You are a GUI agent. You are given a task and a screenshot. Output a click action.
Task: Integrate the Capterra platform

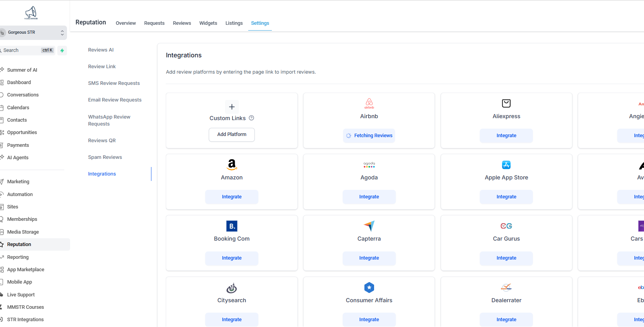click(x=369, y=258)
